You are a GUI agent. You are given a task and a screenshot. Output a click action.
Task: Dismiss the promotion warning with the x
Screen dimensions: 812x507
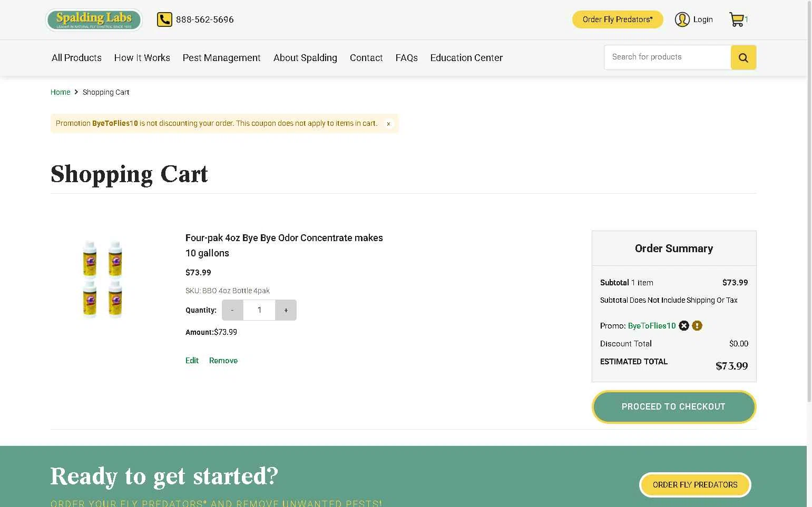pos(388,124)
